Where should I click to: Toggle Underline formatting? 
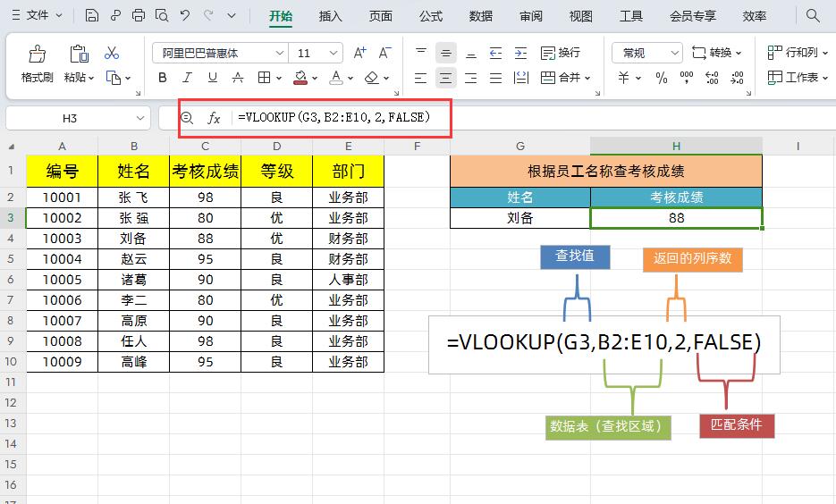coord(212,78)
